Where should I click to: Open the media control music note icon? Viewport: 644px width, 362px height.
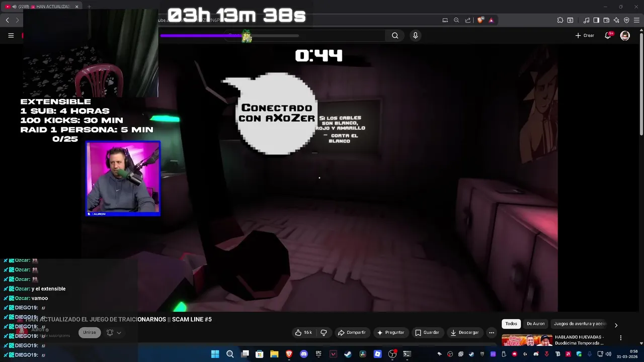[586, 20]
